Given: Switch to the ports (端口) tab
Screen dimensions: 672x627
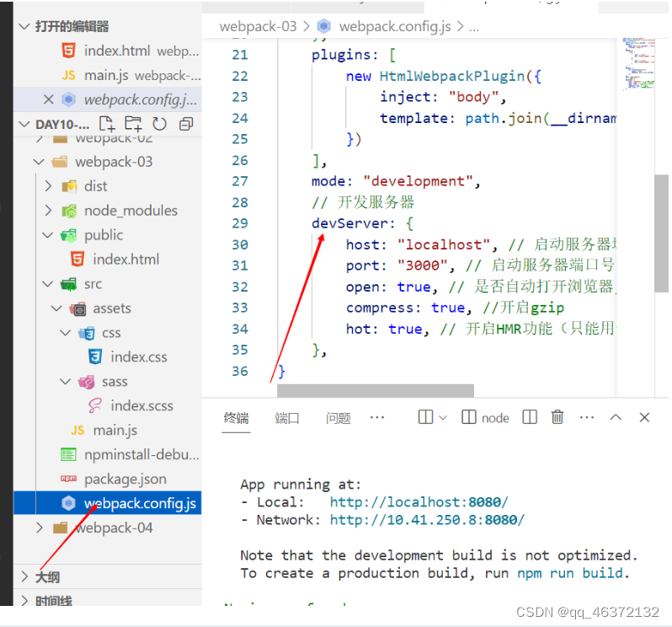Looking at the screenshot, I should coord(287,418).
